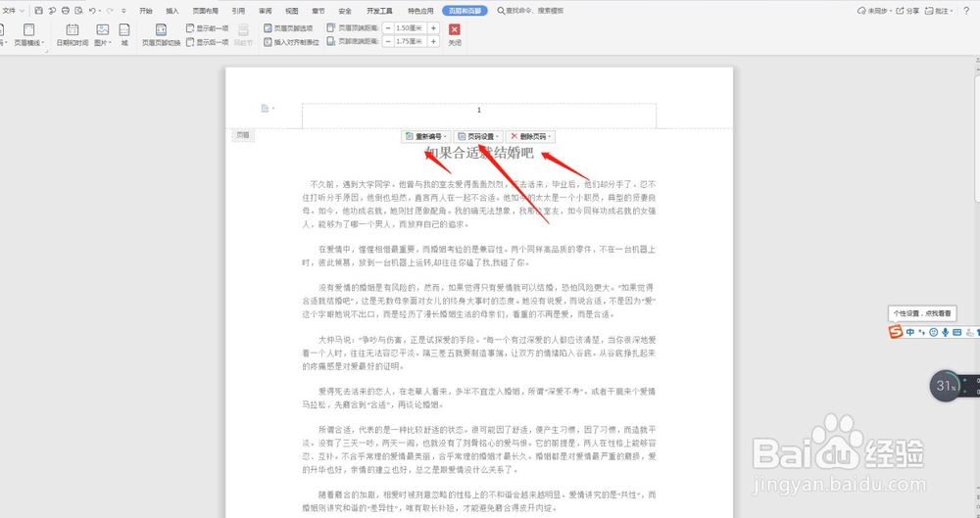Click the 31% floating performance widget
Viewport: 980px width, 518px height.
click(x=945, y=386)
